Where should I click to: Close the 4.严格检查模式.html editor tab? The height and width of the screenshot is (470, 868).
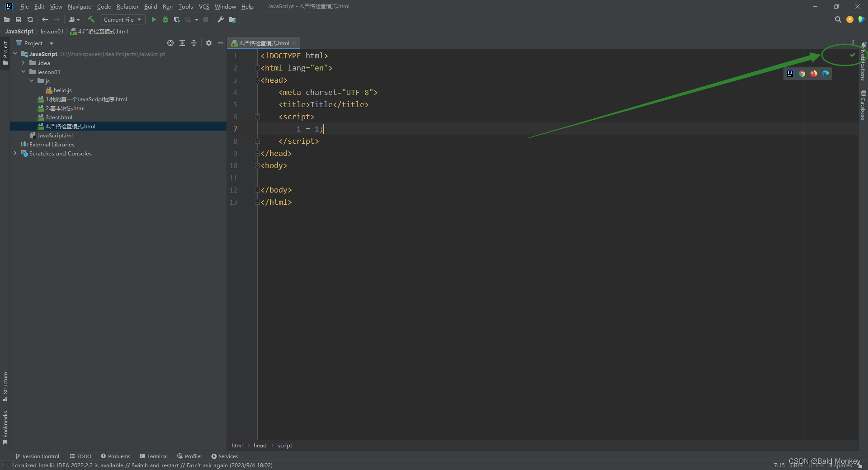tap(294, 43)
